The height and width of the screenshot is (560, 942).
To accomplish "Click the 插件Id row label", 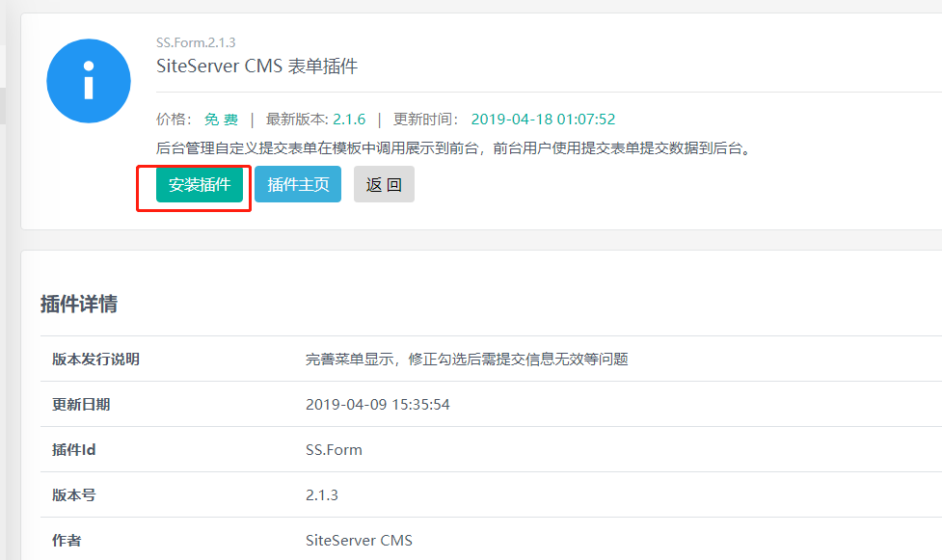I will click(x=74, y=450).
